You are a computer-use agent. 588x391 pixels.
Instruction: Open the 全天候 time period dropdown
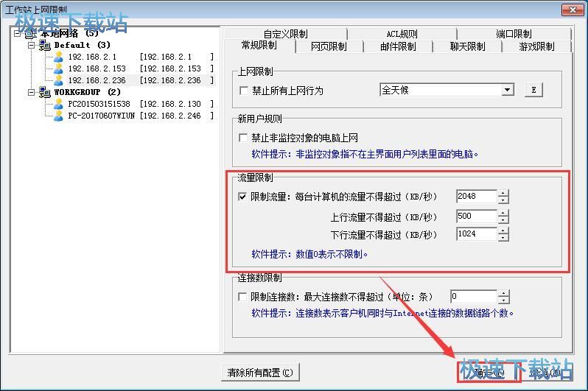click(x=508, y=90)
